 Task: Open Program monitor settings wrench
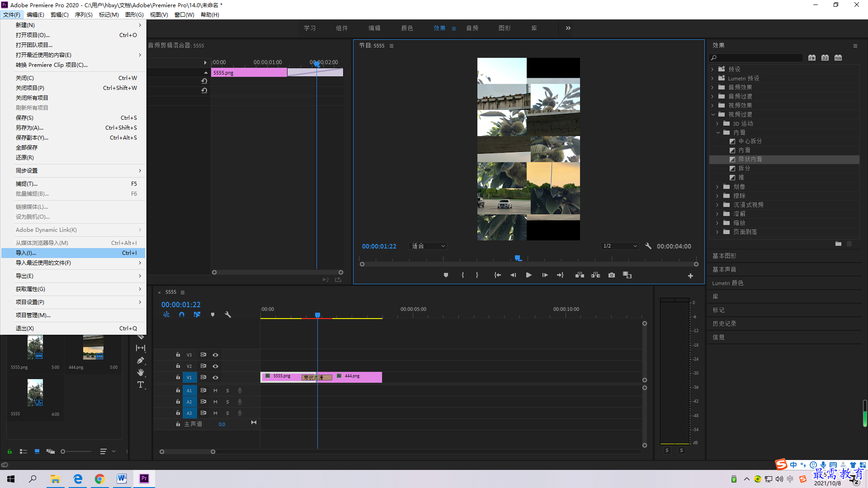tap(648, 246)
